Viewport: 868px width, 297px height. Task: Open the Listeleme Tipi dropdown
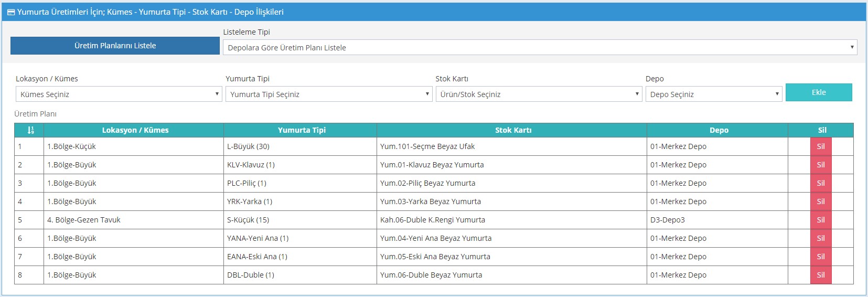pyautogui.click(x=540, y=47)
